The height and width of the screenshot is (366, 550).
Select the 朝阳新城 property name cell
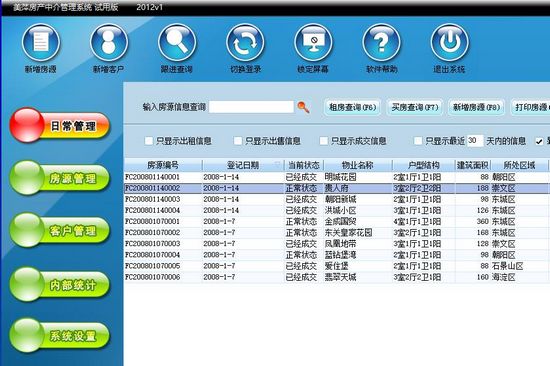point(357,199)
